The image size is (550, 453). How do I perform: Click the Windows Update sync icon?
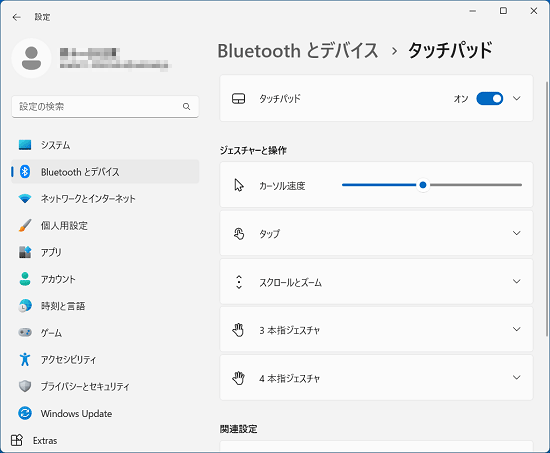(x=25, y=413)
